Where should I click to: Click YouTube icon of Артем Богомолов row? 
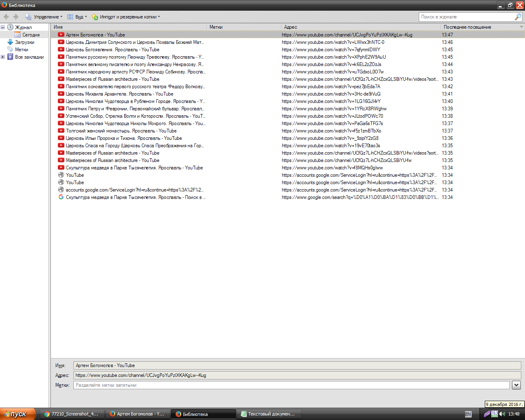point(61,35)
